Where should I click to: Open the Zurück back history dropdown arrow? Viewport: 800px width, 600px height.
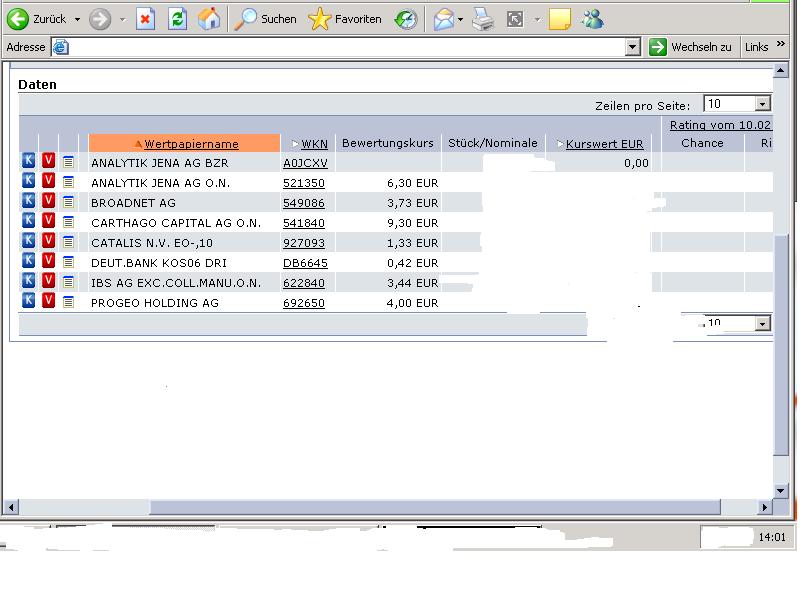click(x=77, y=19)
